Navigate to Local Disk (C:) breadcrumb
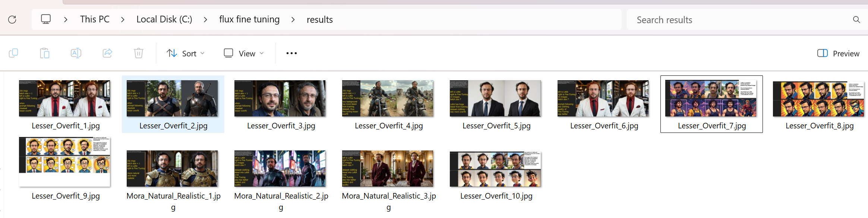Viewport: 868px width, 218px height. pos(164,19)
